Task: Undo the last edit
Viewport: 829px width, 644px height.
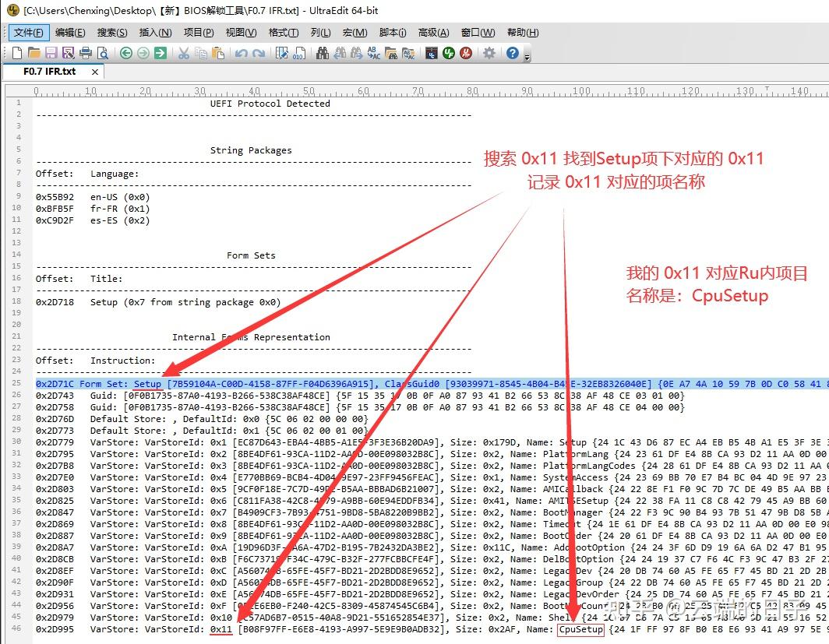Action: tap(241, 53)
